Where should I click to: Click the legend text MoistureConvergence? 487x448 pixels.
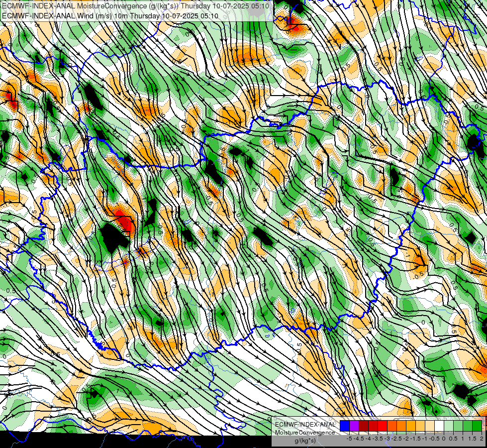305,433
